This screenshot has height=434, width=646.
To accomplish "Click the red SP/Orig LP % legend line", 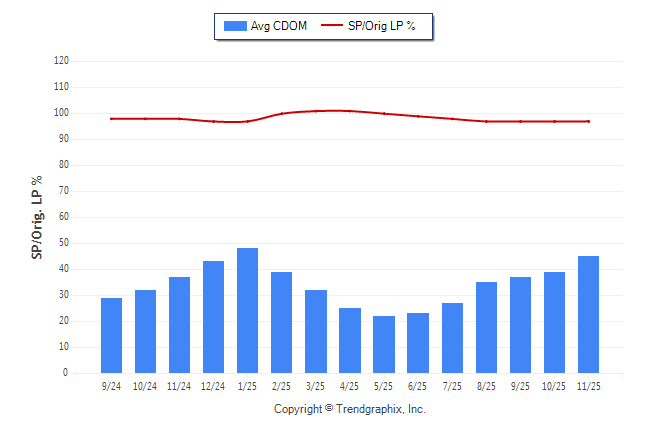I will click(332, 26).
